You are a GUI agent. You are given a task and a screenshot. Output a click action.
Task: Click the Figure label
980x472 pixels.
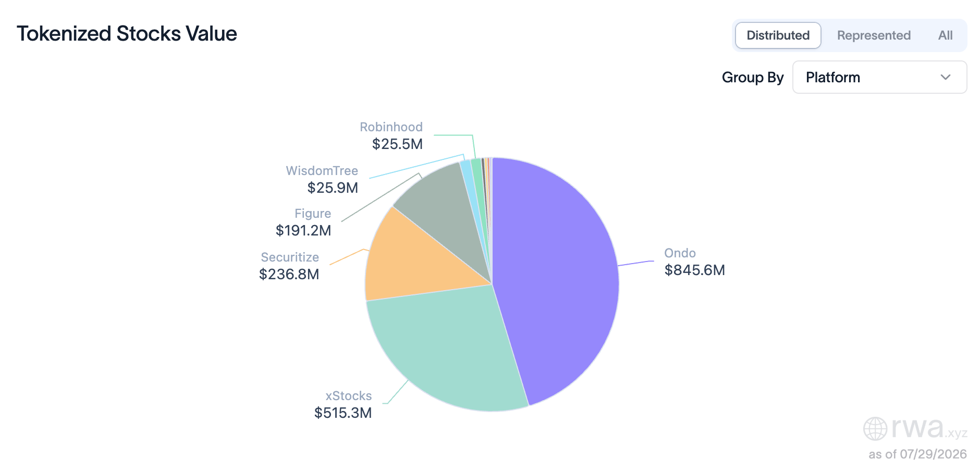click(x=313, y=214)
